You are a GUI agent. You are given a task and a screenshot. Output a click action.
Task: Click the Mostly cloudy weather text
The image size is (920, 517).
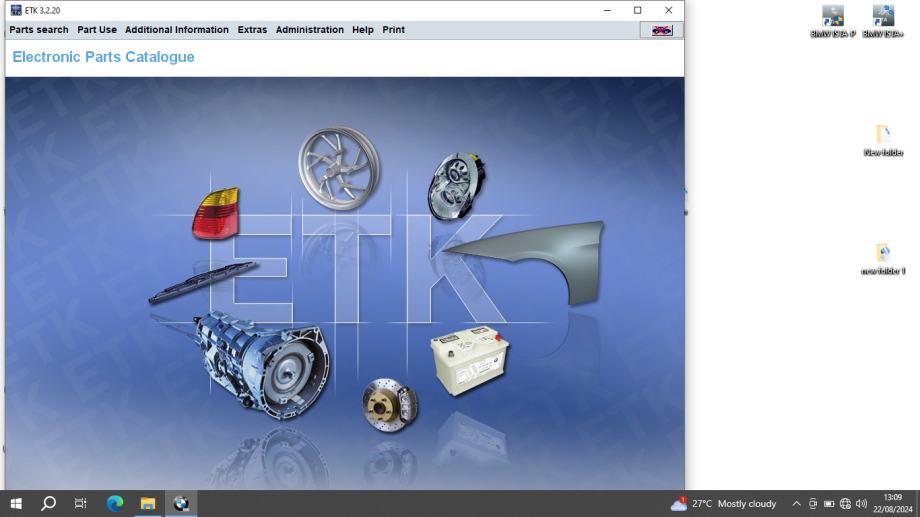(x=747, y=504)
